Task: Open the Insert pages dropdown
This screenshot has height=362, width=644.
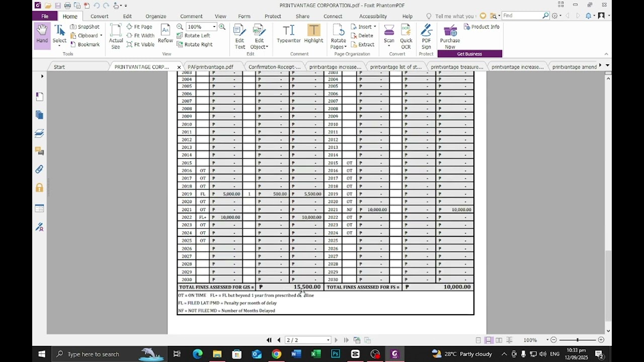Action: tap(363, 27)
